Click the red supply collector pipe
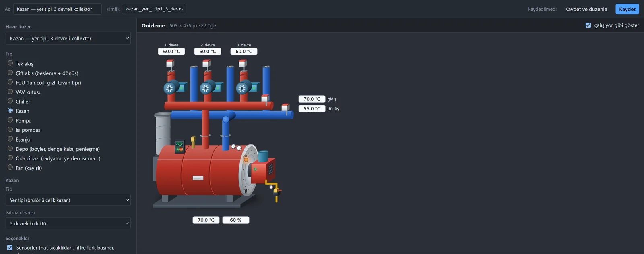The width and height of the screenshot is (644, 254). point(219,106)
